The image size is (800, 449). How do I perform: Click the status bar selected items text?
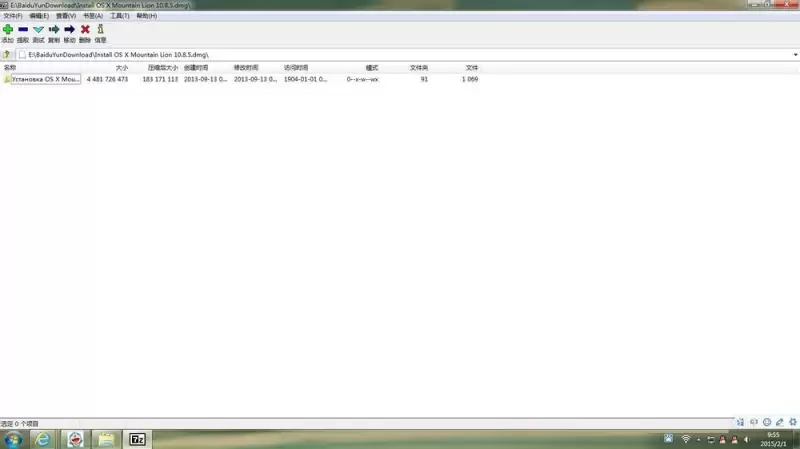[x=19, y=423]
